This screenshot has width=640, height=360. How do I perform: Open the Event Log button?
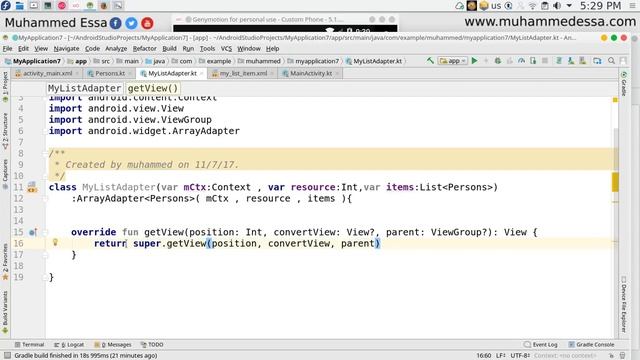(540, 344)
